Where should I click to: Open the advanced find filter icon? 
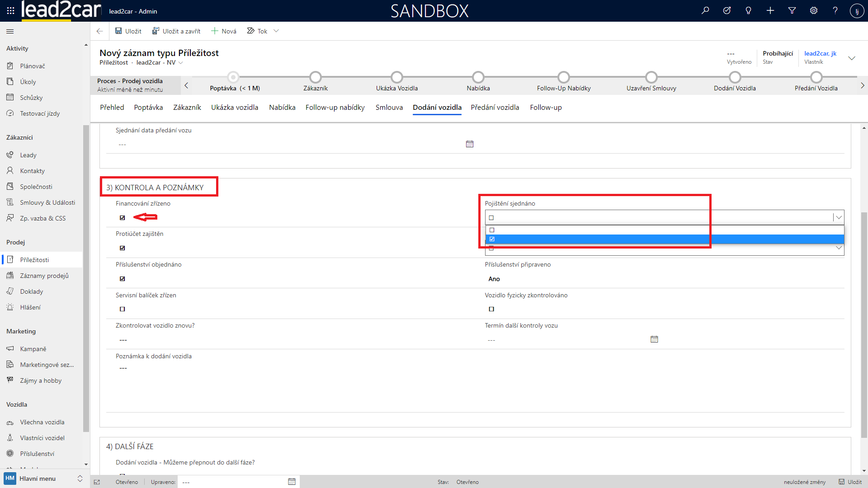(x=792, y=11)
